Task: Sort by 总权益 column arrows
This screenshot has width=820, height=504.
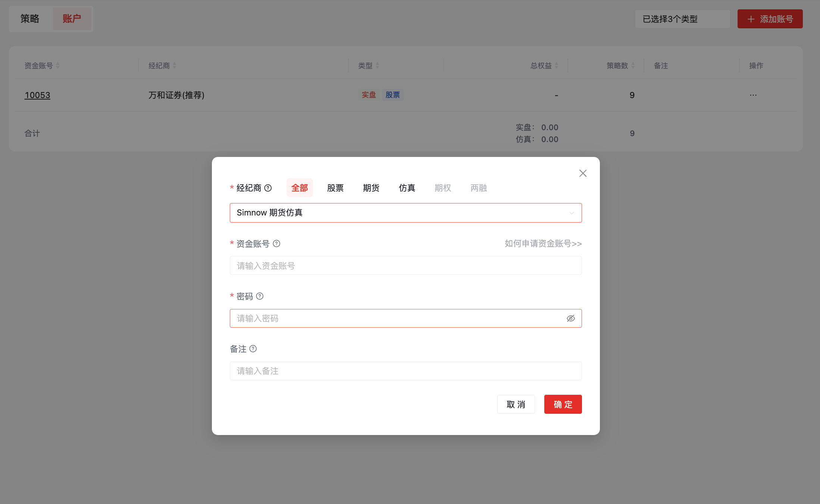Action: coord(557,66)
